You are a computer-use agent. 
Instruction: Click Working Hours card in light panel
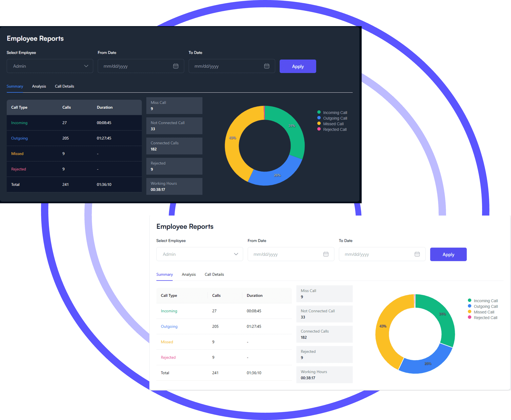[324, 374]
